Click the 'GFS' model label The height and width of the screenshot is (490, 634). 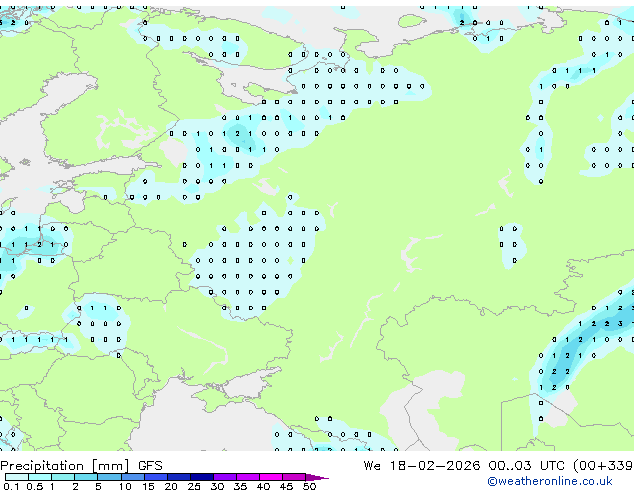(x=150, y=466)
